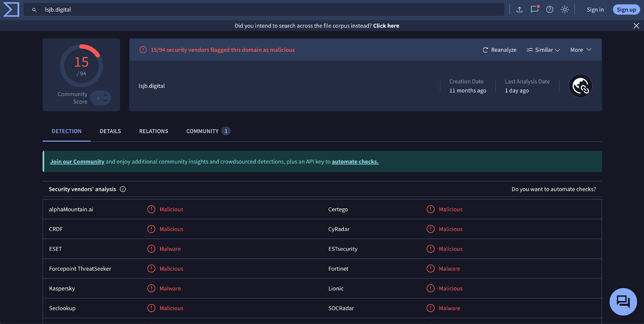Click community score downvote arrow
Viewport: 644px width, 324px height.
point(105,100)
